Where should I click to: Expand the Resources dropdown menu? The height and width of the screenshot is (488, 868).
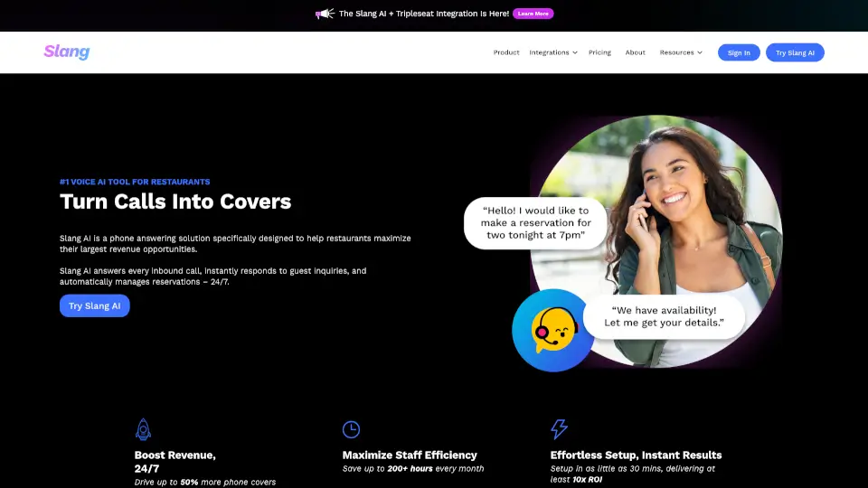coord(680,52)
